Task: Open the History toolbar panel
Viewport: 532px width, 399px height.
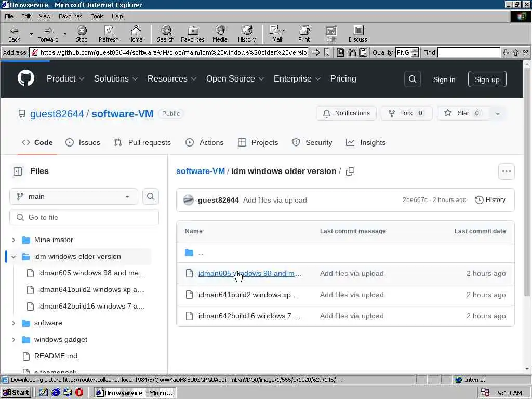Action: tap(247, 34)
